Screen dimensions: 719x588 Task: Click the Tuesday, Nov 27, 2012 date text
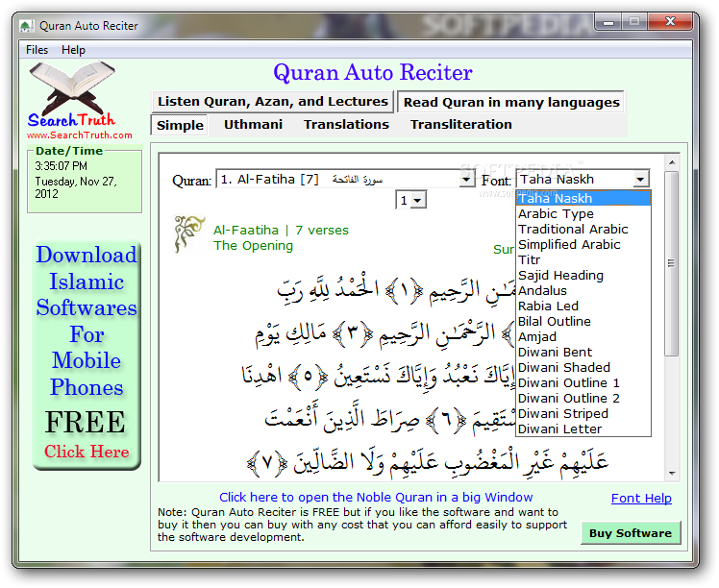76,187
